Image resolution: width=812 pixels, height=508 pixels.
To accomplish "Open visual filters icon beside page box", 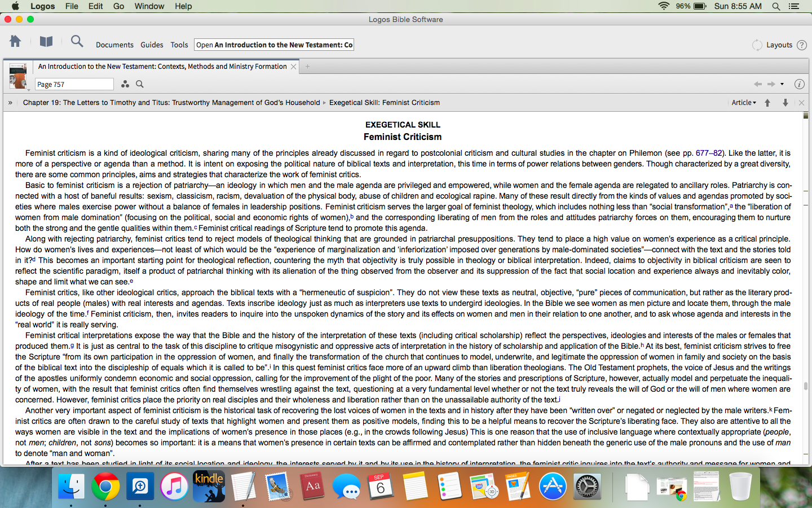I will (125, 84).
